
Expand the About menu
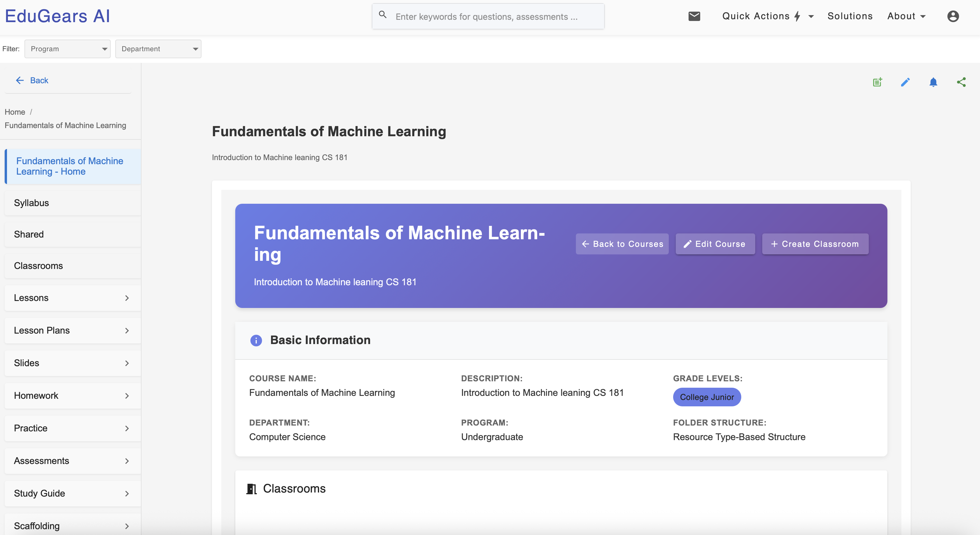point(907,16)
